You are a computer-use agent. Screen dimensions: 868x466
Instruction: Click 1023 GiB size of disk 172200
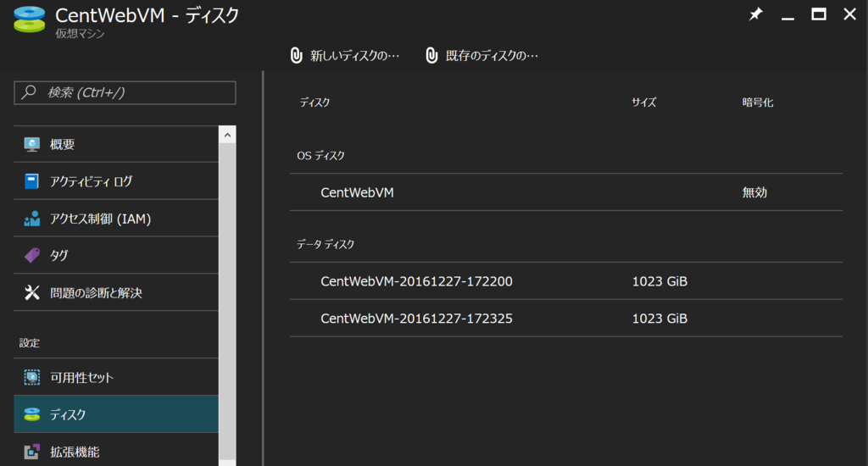pos(659,281)
